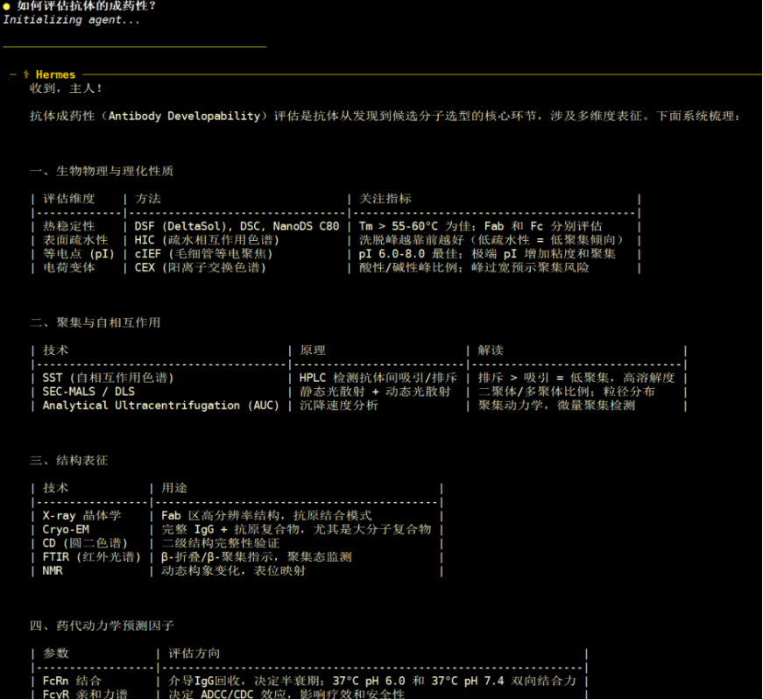Click the column header '用途'

[174, 488]
